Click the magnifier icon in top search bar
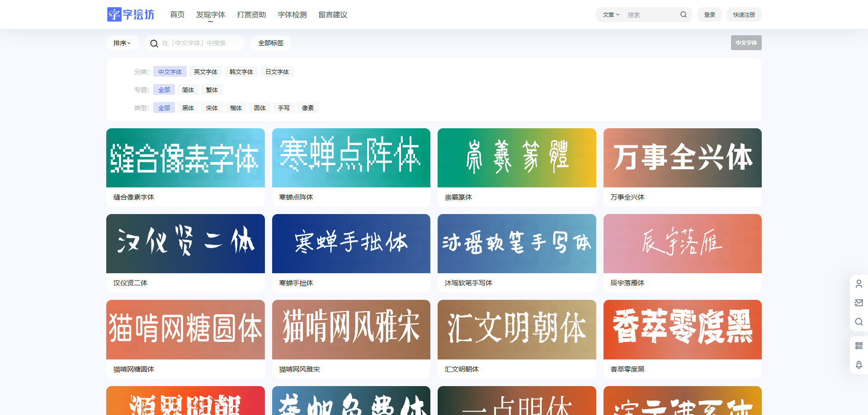 683,15
